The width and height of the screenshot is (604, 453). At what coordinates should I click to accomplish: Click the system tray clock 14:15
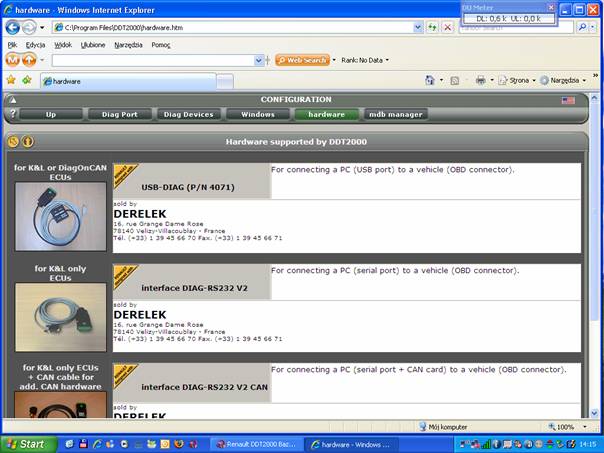click(x=587, y=444)
